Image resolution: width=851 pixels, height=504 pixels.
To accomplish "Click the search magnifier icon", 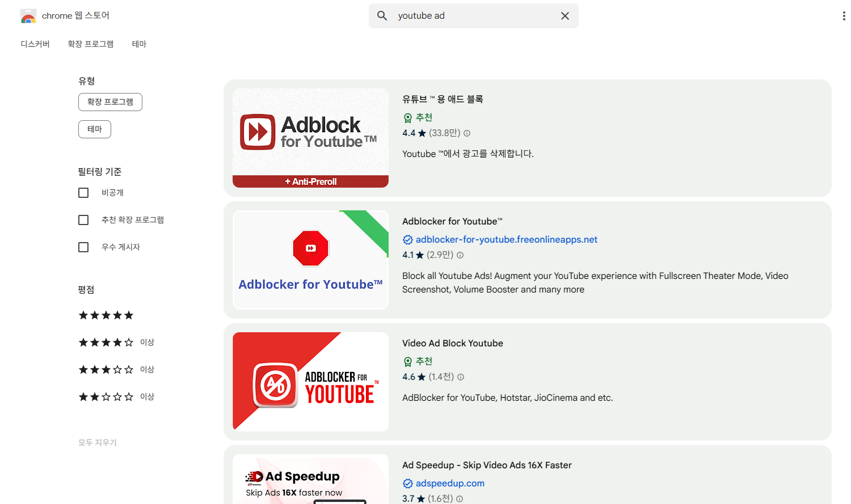I will point(382,16).
